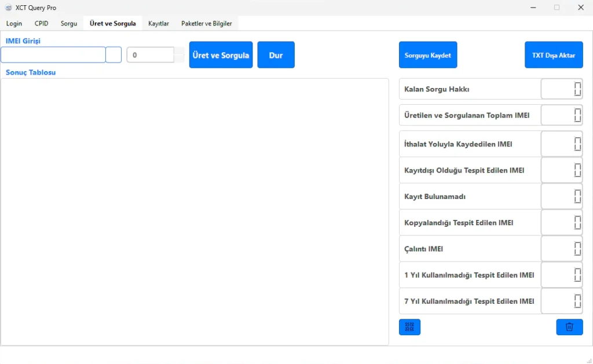Click the XCT Query Pro app icon
Screen dimensions: 593x364
(8, 8)
